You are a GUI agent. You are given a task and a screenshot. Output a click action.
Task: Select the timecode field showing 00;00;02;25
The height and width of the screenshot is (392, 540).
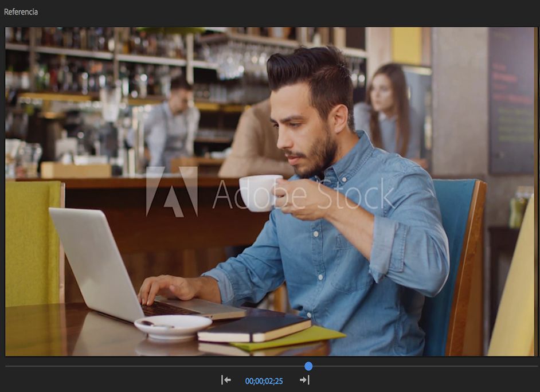[x=265, y=379]
